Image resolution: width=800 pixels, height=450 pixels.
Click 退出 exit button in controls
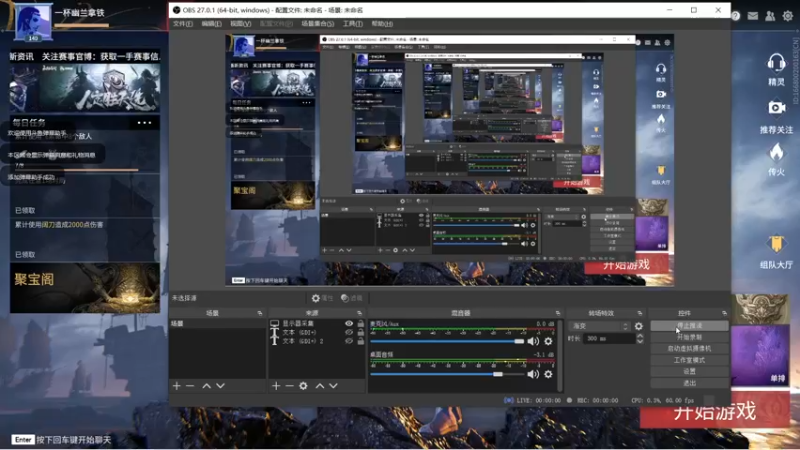[689, 383]
